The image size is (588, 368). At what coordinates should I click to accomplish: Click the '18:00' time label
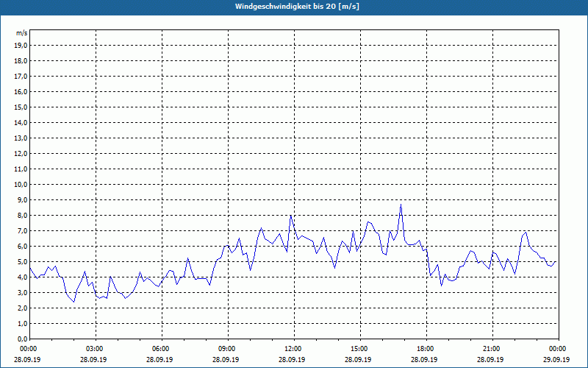click(425, 349)
